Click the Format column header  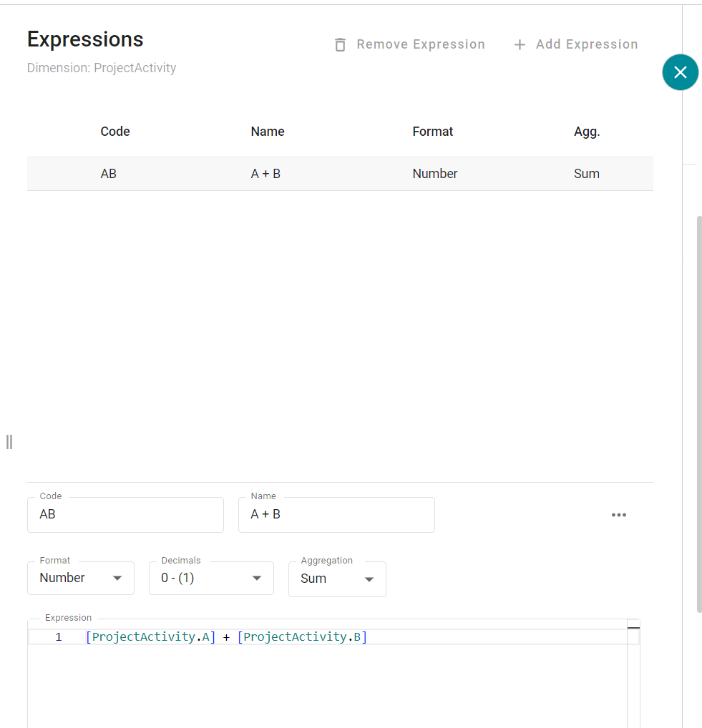pyautogui.click(x=433, y=132)
